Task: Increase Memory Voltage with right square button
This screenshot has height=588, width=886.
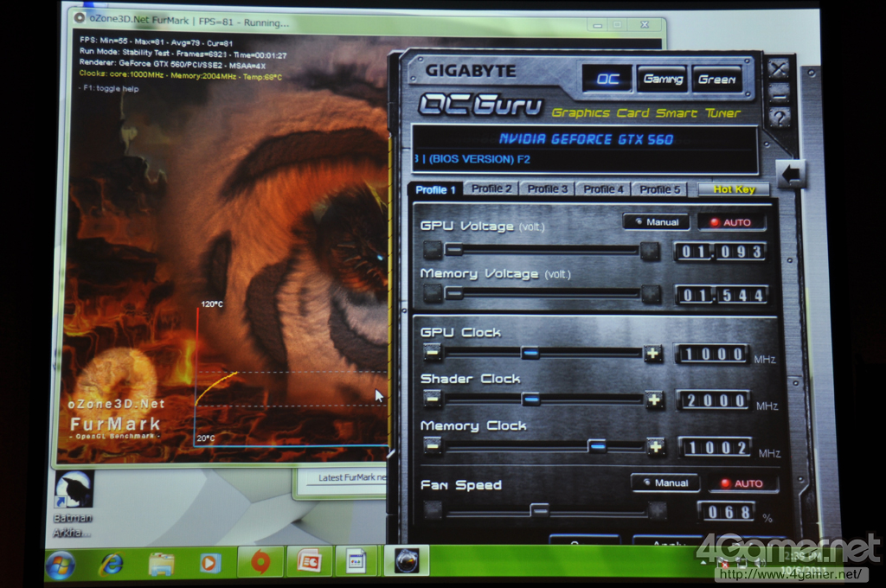Action: tap(651, 294)
